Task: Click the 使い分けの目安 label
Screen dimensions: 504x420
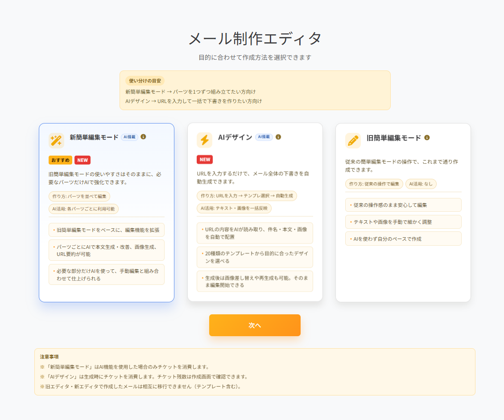Action: click(146, 81)
